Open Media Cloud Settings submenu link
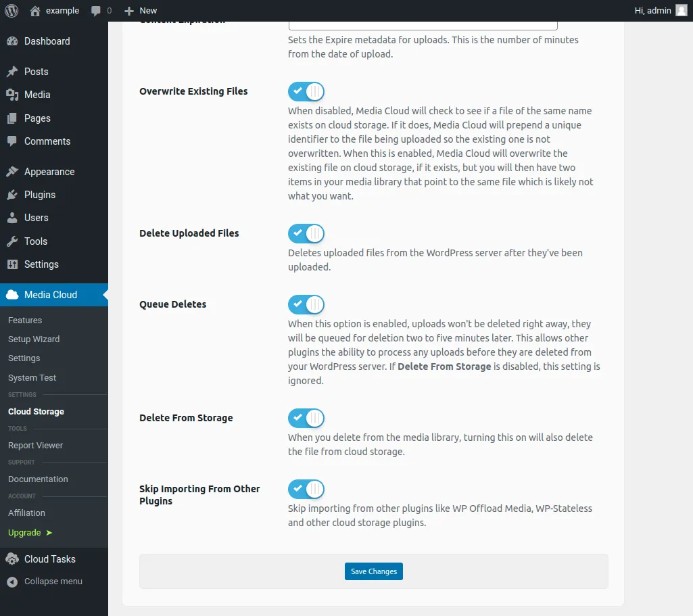This screenshot has height=616, width=693. point(24,358)
